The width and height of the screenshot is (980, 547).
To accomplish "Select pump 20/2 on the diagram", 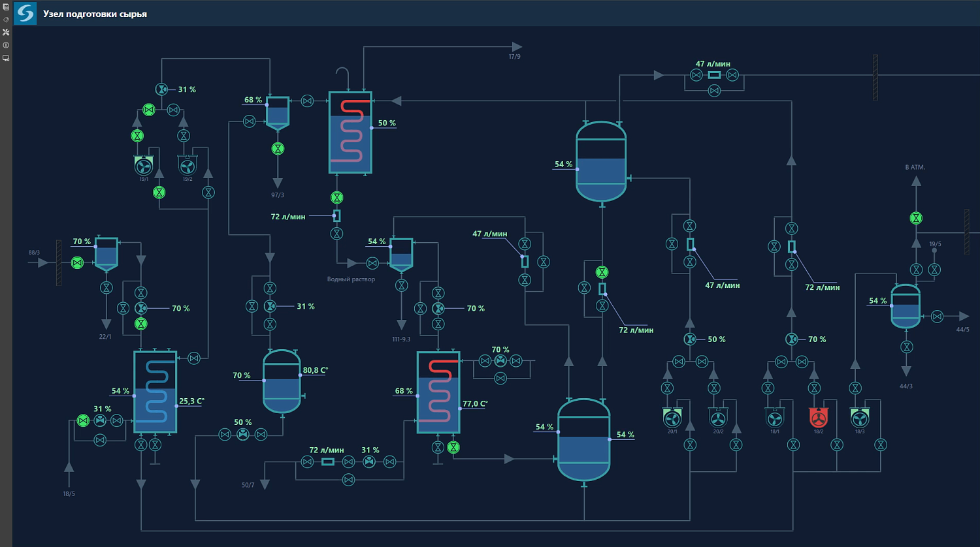I will [717, 418].
